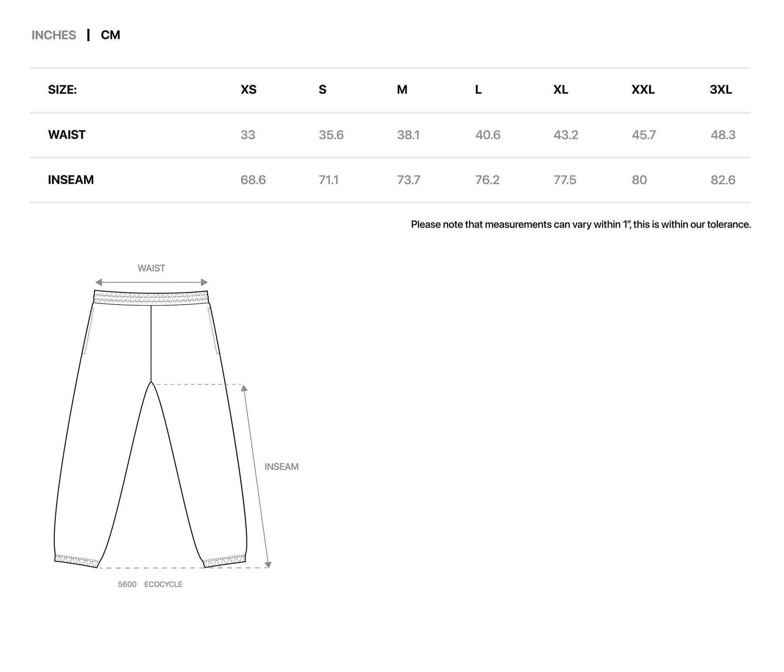Select inseam value 77.5 for XL

564,180
